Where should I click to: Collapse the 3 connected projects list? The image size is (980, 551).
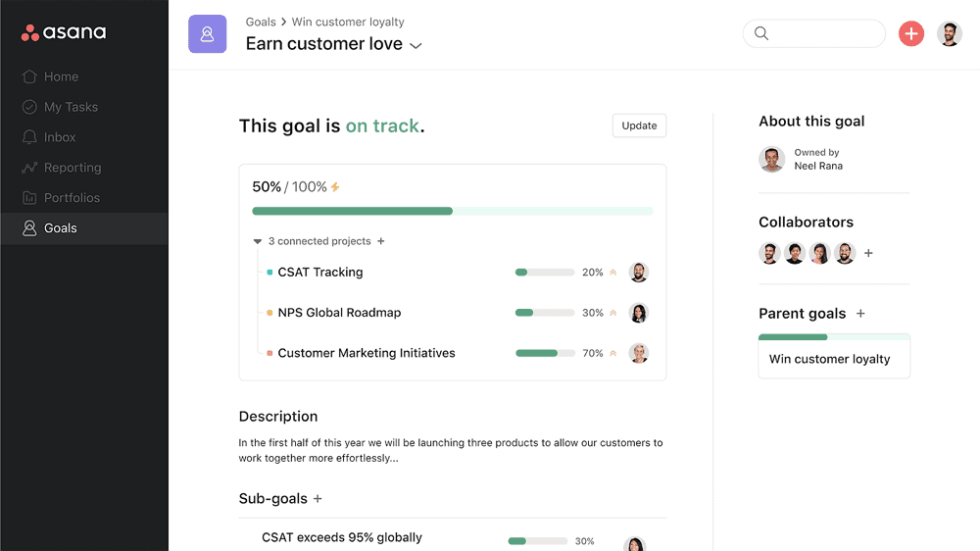point(257,241)
